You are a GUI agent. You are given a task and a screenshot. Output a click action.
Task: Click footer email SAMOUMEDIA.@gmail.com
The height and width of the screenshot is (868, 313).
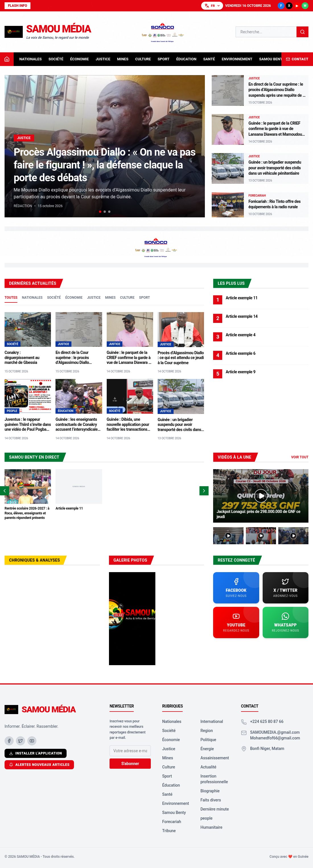(x=275, y=732)
